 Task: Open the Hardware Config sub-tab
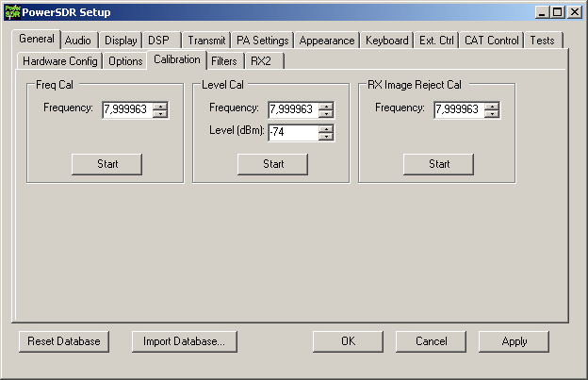(x=60, y=61)
